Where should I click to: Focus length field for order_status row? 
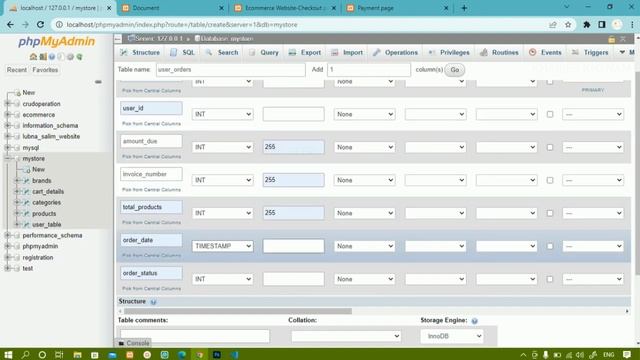pyautogui.click(x=293, y=279)
